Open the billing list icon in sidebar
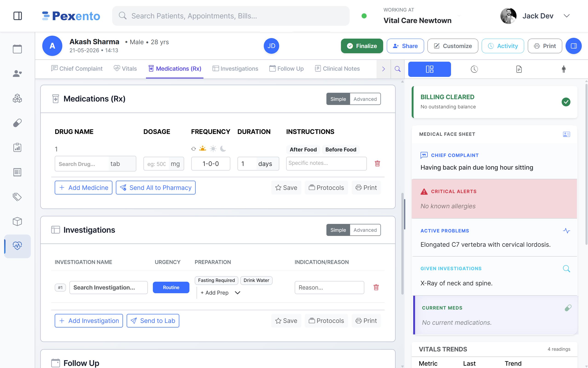This screenshot has height=368, width=588. [17, 172]
